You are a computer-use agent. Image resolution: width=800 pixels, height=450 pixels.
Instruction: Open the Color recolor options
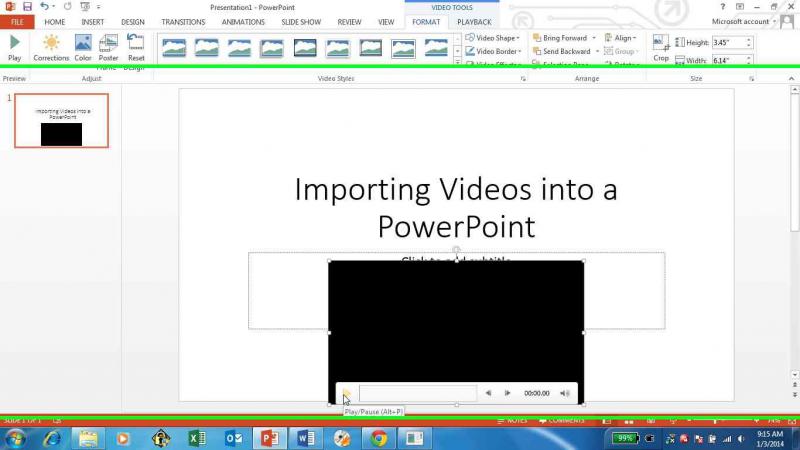tap(83, 48)
